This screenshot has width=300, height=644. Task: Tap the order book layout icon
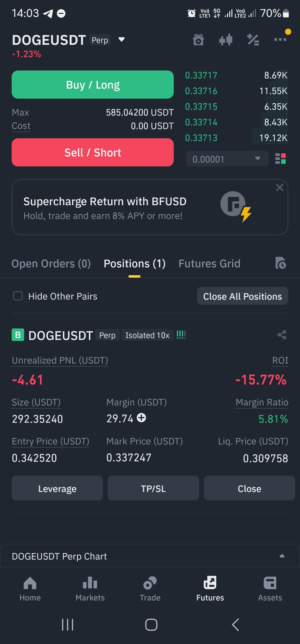(280, 159)
